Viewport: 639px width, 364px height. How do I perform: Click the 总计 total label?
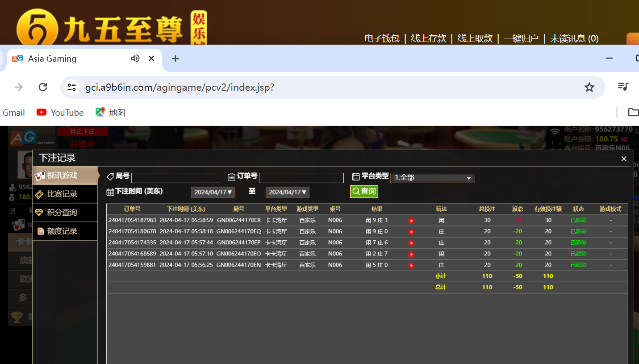click(441, 287)
